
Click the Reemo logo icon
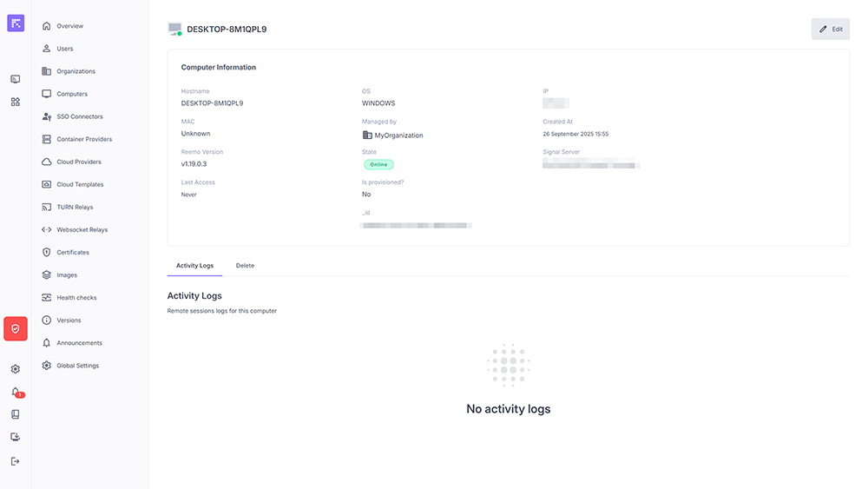click(16, 23)
